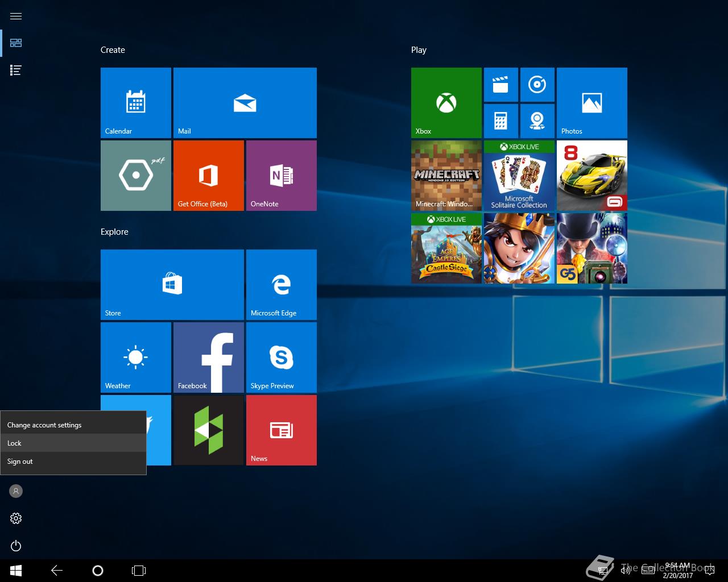Viewport: 728px width, 582px height.
Task: Open the Groove Music small tile
Action: click(537, 85)
